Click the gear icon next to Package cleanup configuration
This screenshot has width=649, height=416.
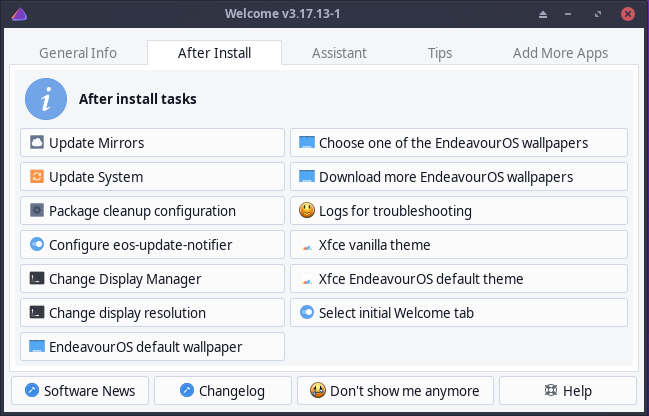point(37,210)
